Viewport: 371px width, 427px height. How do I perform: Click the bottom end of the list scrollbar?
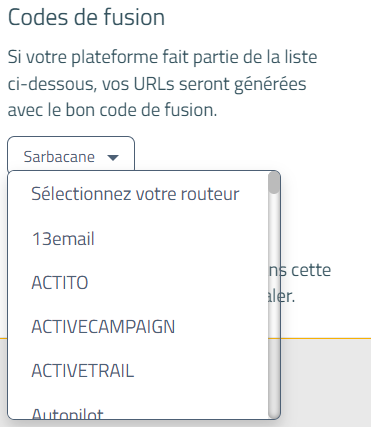pyautogui.click(x=274, y=413)
